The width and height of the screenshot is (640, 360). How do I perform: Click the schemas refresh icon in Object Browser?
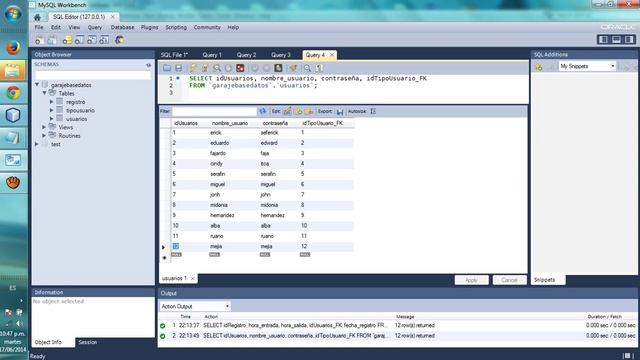(x=149, y=65)
